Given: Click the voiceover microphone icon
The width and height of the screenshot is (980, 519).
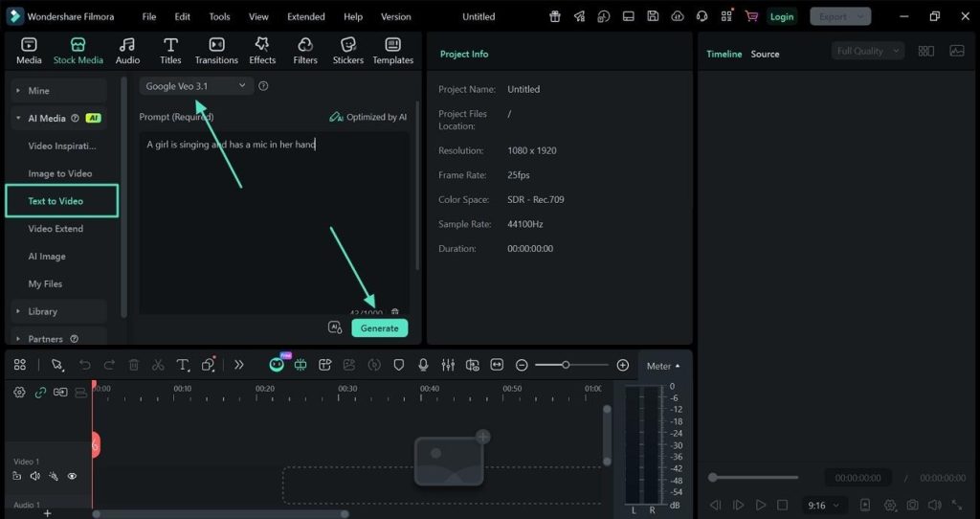Looking at the screenshot, I should click(423, 365).
